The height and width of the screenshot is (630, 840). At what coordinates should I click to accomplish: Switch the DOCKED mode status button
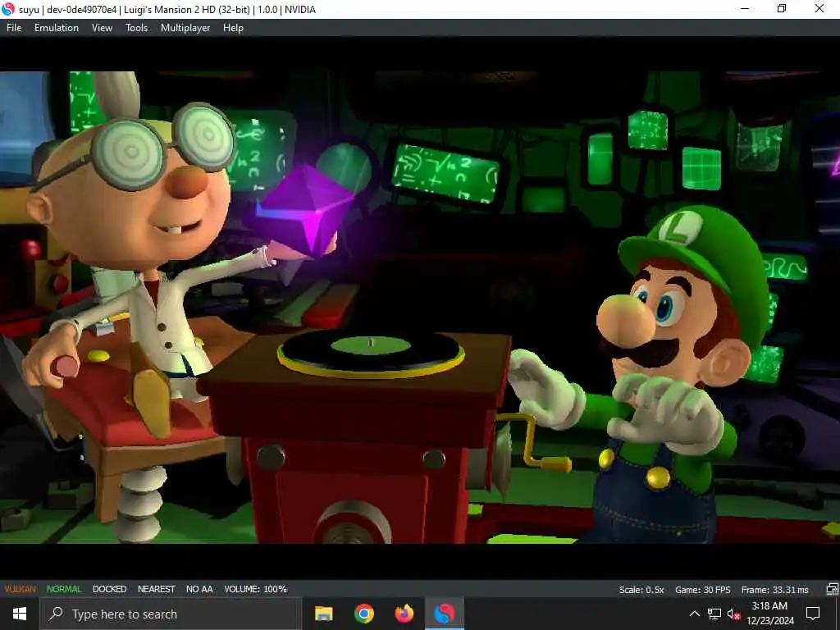pyautogui.click(x=109, y=589)
